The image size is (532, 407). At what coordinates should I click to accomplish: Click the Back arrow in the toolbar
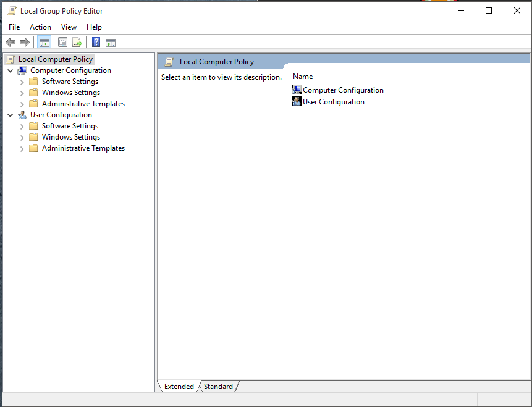[11, 43]
